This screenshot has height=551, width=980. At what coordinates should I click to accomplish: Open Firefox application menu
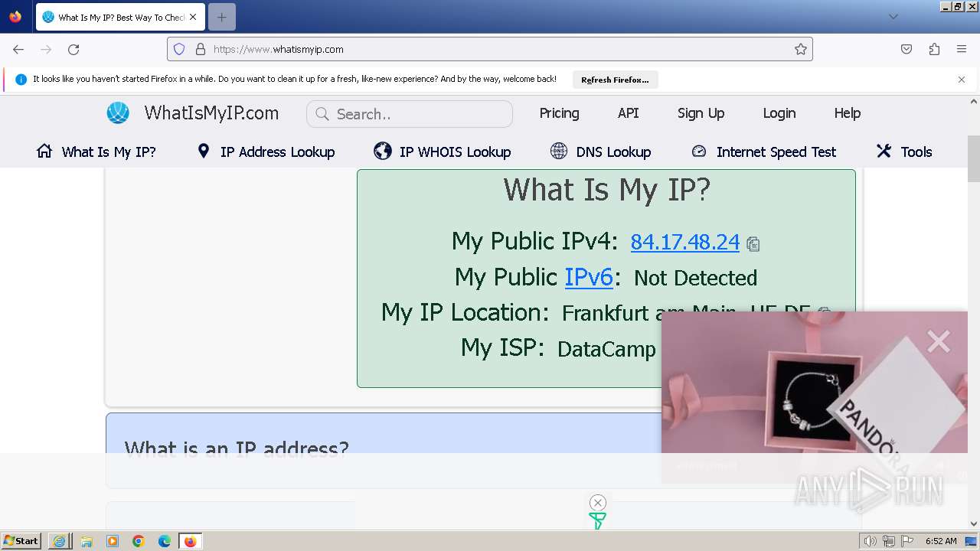tap(962, 49)
